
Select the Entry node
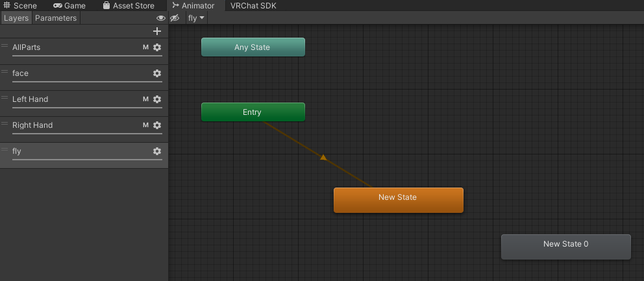253,112
